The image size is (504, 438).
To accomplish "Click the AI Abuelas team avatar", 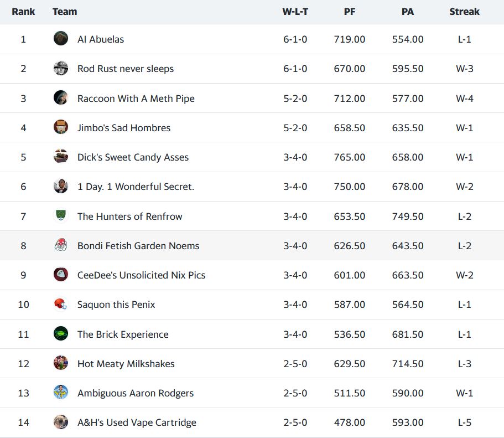I will click(x=61, y=39).
